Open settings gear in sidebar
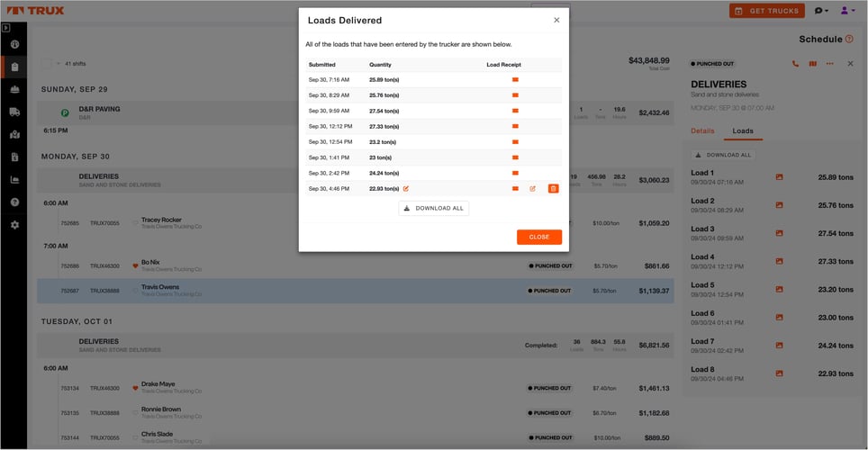The width and height of the screenshot is (868, 450). click(x=15, y=225)
